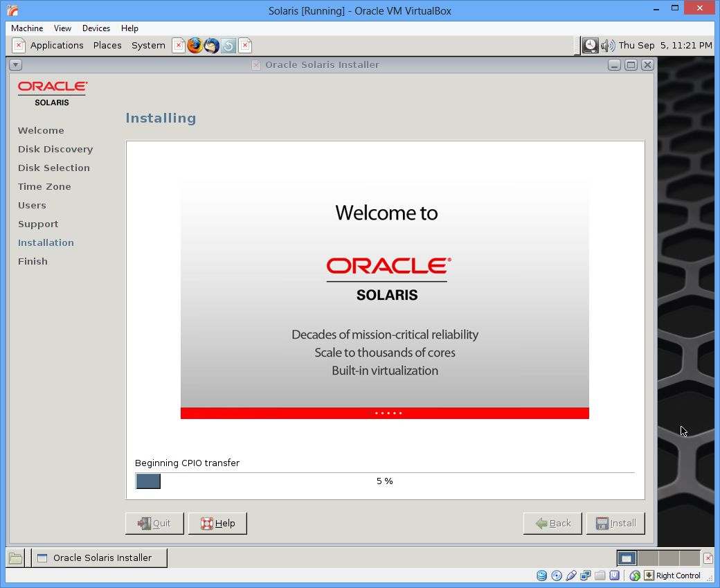Select the Support step
This screenshot has width=720, height=588.
[38, 224]
